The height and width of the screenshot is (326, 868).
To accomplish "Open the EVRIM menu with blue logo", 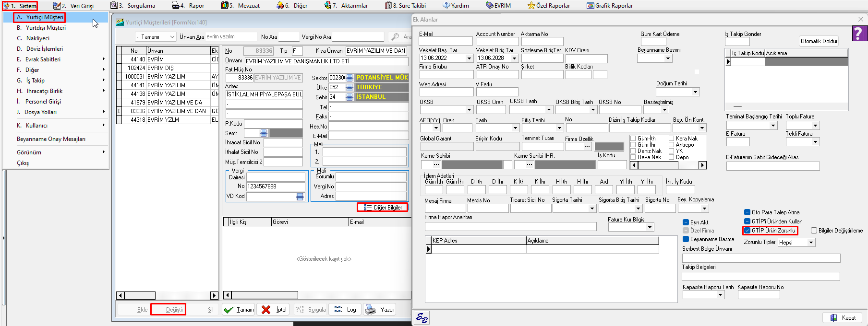I will coord(498,6).
